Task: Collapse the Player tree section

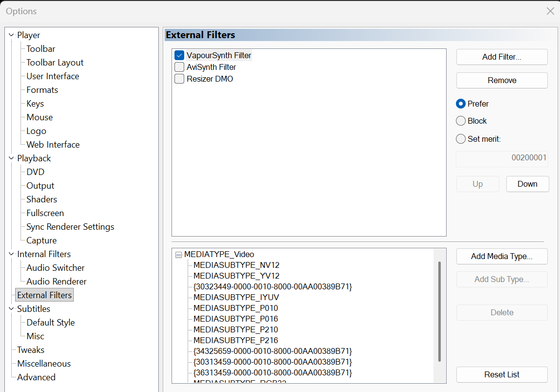Action: click(11, 35)
